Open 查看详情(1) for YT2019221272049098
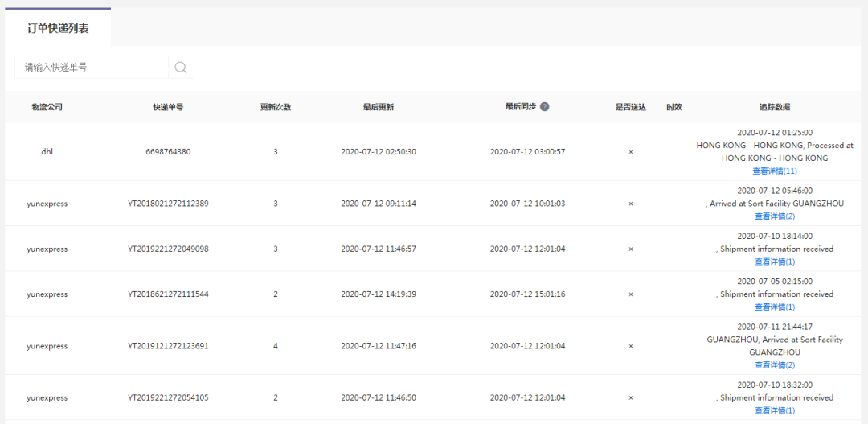868x424 pixels. pos(775,261)
